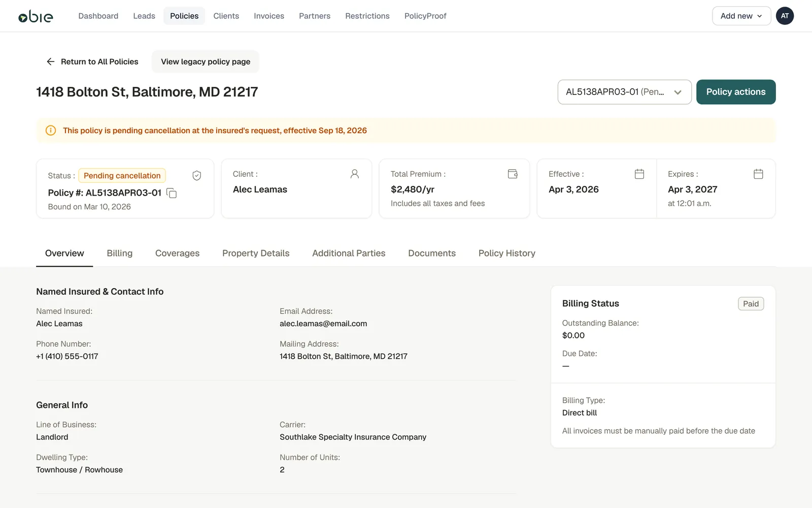Click View legacy policy page
This screenshot has height=508, width=812.
coord(206,61)
